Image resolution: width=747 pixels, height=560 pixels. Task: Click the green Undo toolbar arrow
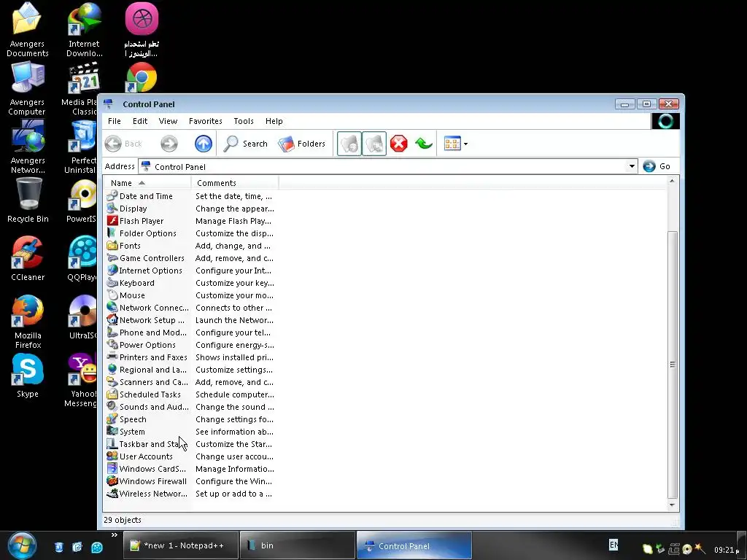point(424,144)
